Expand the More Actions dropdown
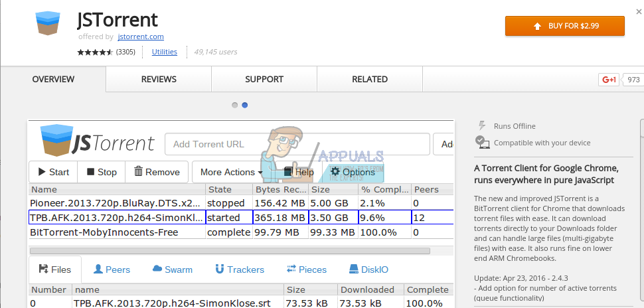Image resolution: width=644 pixels, height=308 pixels. point(231,172)
